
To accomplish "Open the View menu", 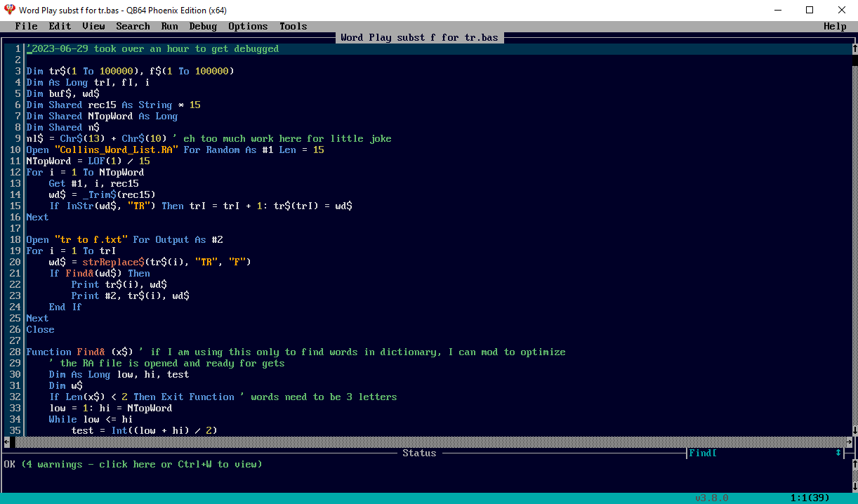I will [x=93, y=27].
